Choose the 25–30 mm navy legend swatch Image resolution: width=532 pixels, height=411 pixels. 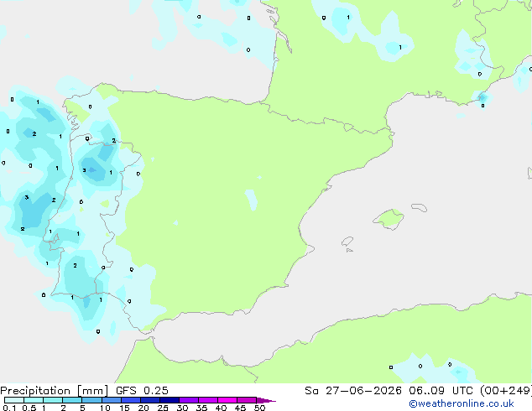click(x=169, y=400)
